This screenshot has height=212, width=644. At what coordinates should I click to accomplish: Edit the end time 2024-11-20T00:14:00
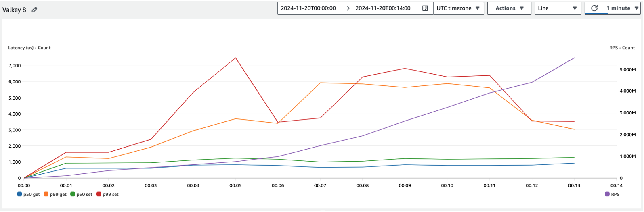point(383,8)
